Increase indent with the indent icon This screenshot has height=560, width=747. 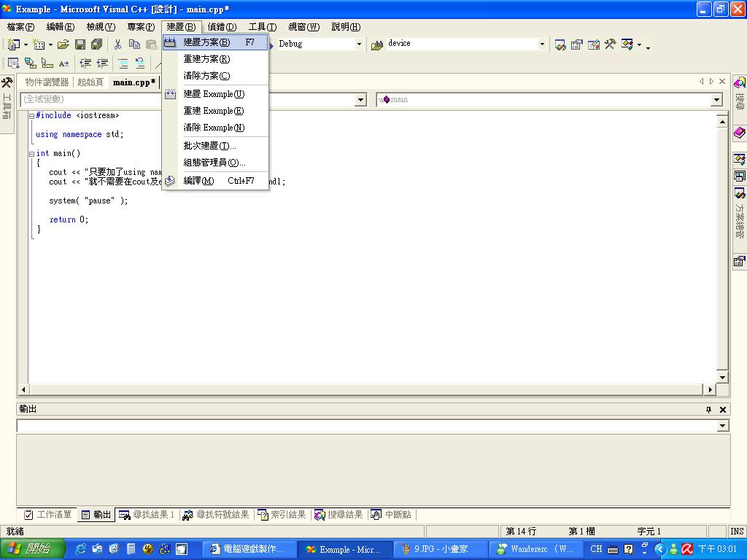tap(102, 63)
